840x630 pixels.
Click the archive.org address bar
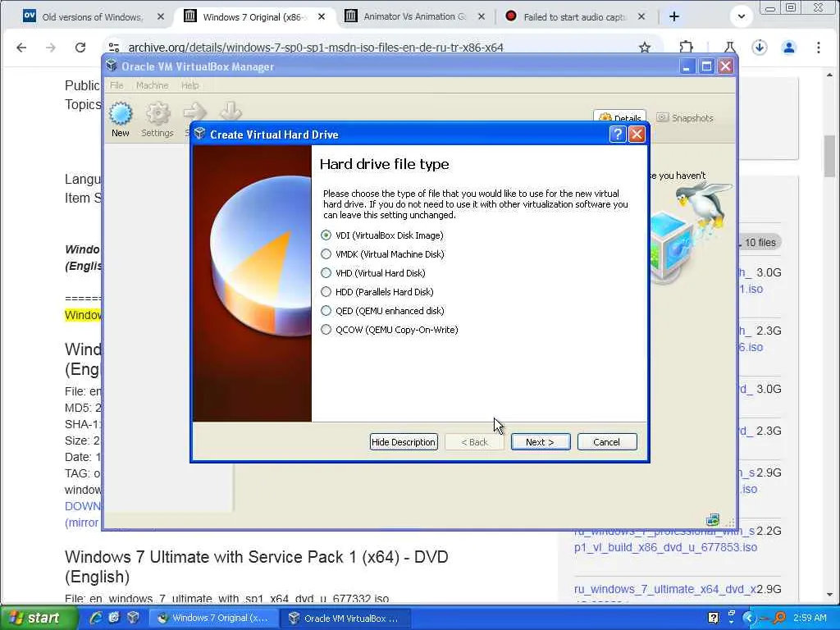(316, 48)
